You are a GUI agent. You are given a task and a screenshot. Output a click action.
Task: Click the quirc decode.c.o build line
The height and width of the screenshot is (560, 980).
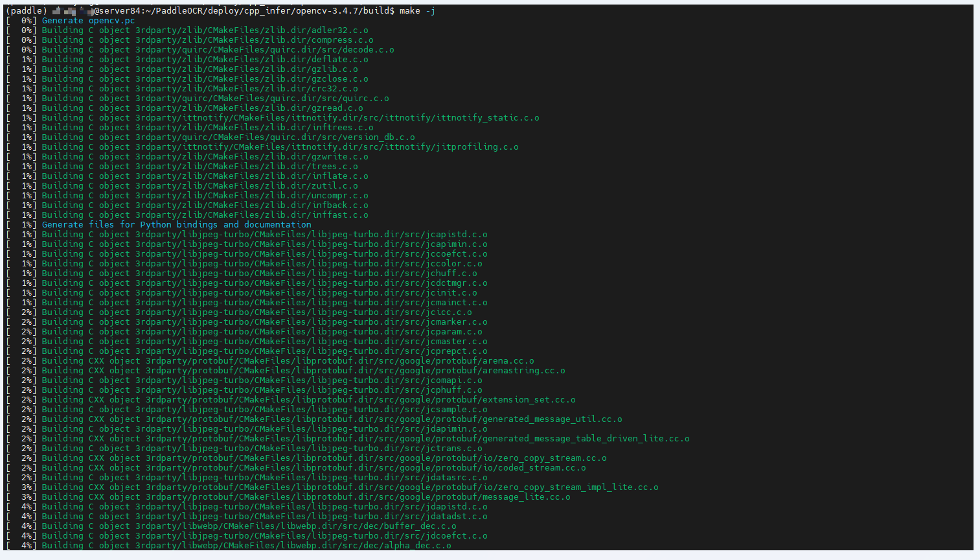coord(200,50)
